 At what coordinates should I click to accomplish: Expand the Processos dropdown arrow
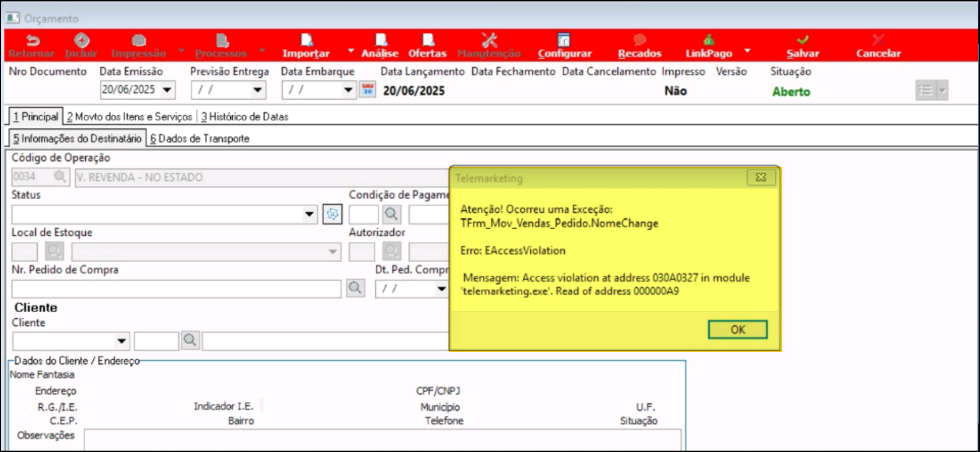pos(262,51)
